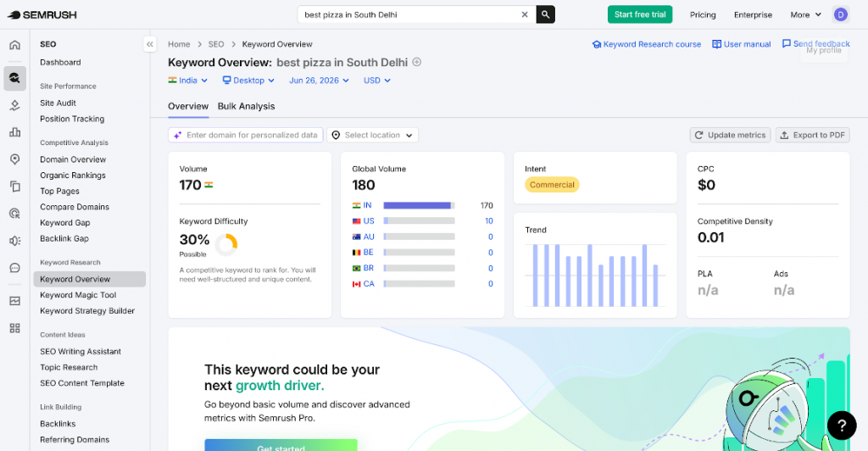Open Organic Rankings in the sidebar
Viewport: 868px width, 451px height.
(x=73, y=175)
